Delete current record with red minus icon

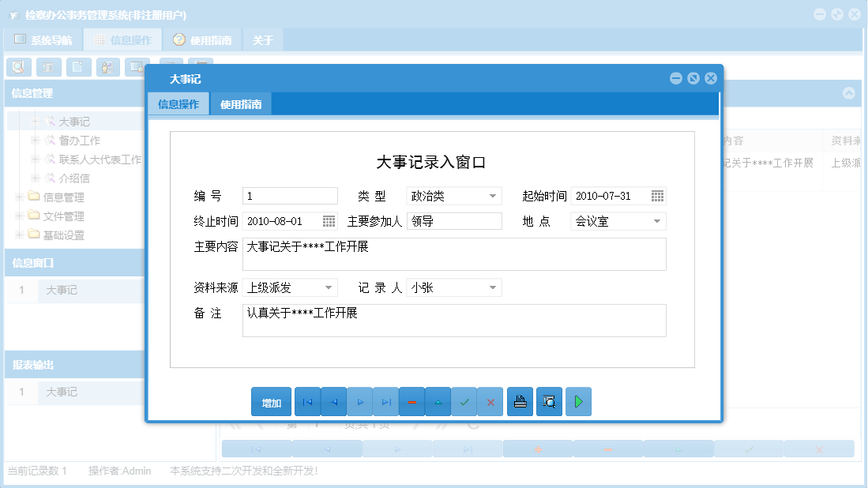click(412, 401)
